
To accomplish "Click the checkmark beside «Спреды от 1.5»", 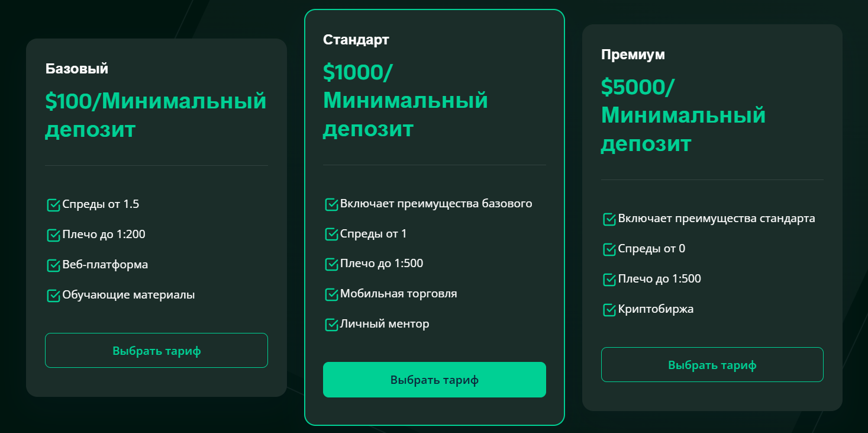I will pyautogui.click(x=53, y=204).
